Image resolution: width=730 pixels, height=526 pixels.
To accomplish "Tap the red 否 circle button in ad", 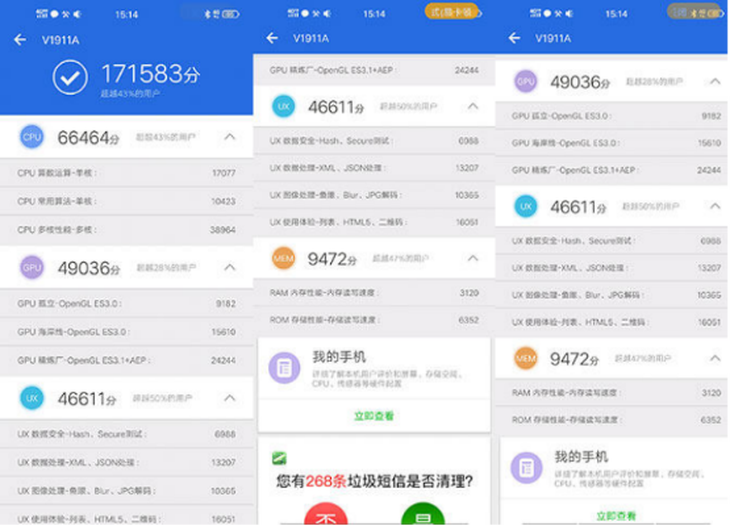I will coord(326,514).
